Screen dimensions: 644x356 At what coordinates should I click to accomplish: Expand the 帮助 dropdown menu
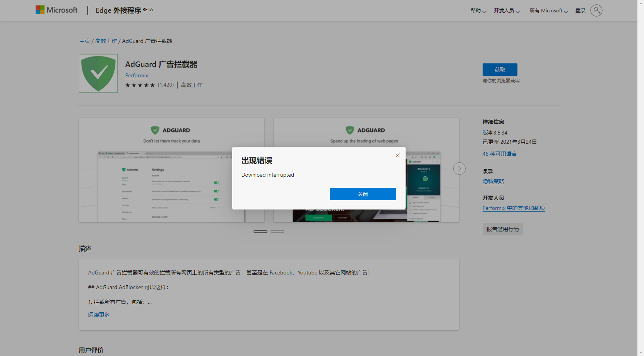click(479, 11)
